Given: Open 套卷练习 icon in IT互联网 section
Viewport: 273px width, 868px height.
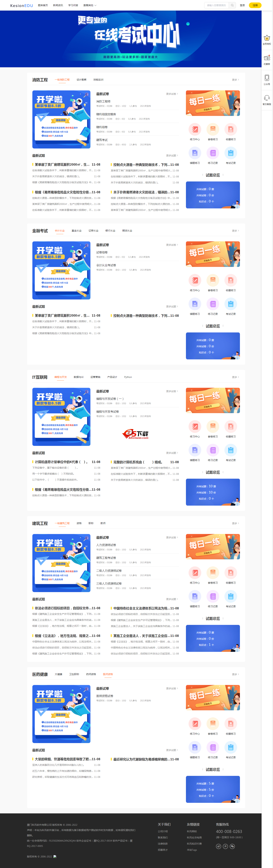Looking at the screenshot, I should (x=213, y=426).
